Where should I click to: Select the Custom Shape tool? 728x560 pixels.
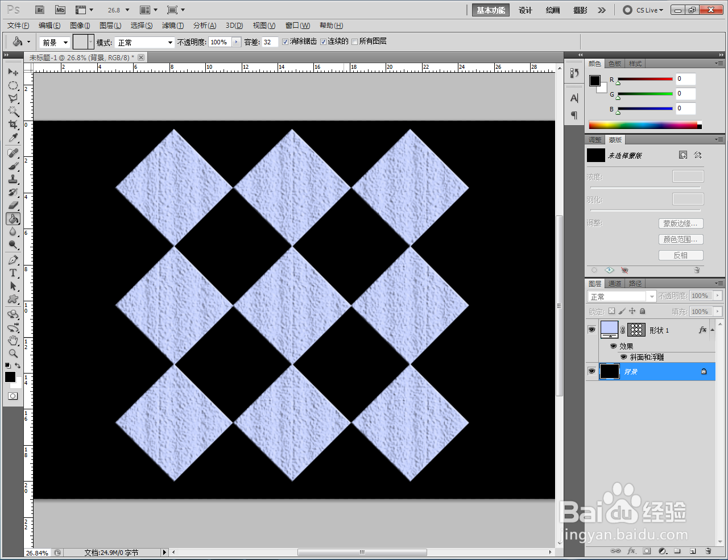pyautogui.click(x=13, y=299)
